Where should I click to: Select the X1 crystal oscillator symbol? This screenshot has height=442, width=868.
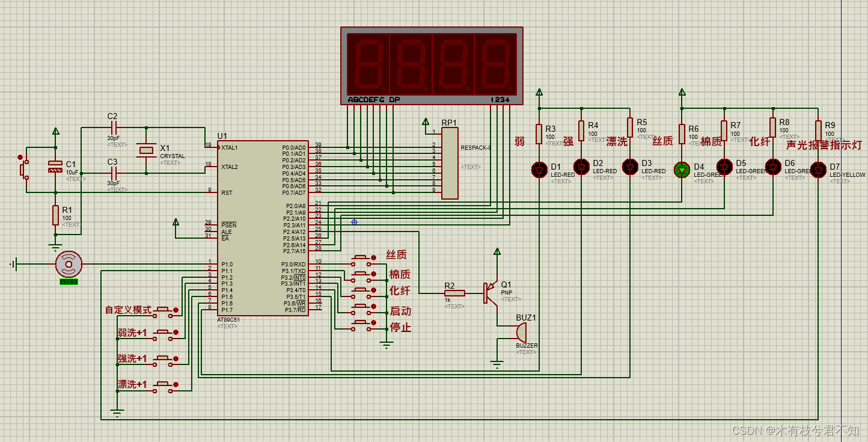tap(146, 150)
